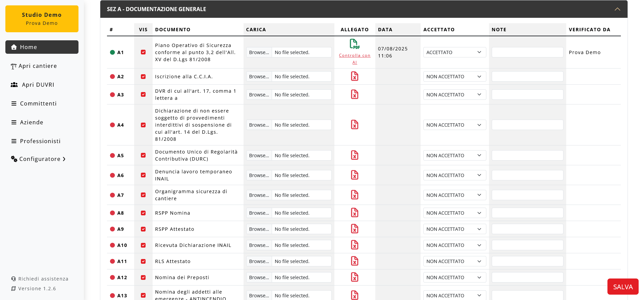Open the green PDF attachment for A1

click(x=355, y=44)
